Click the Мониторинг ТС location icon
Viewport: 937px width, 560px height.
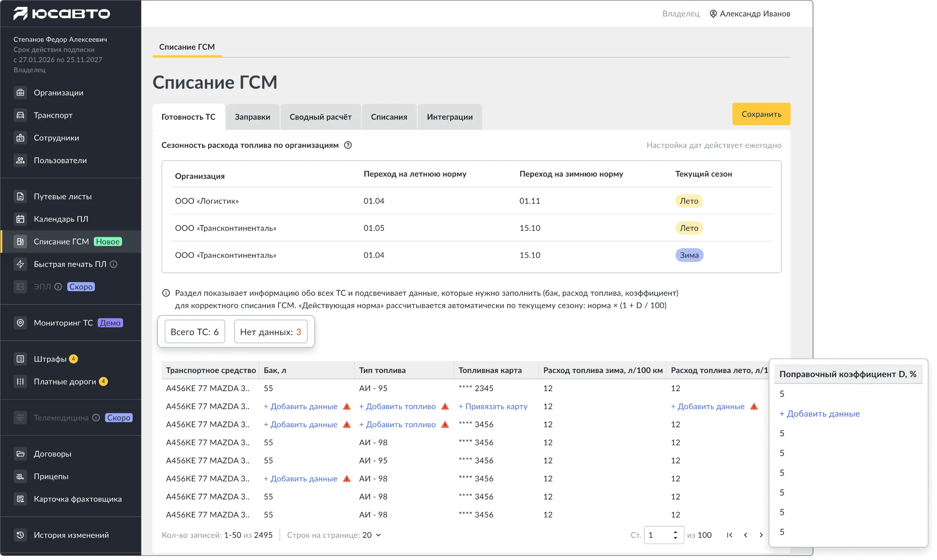point(20,323)
